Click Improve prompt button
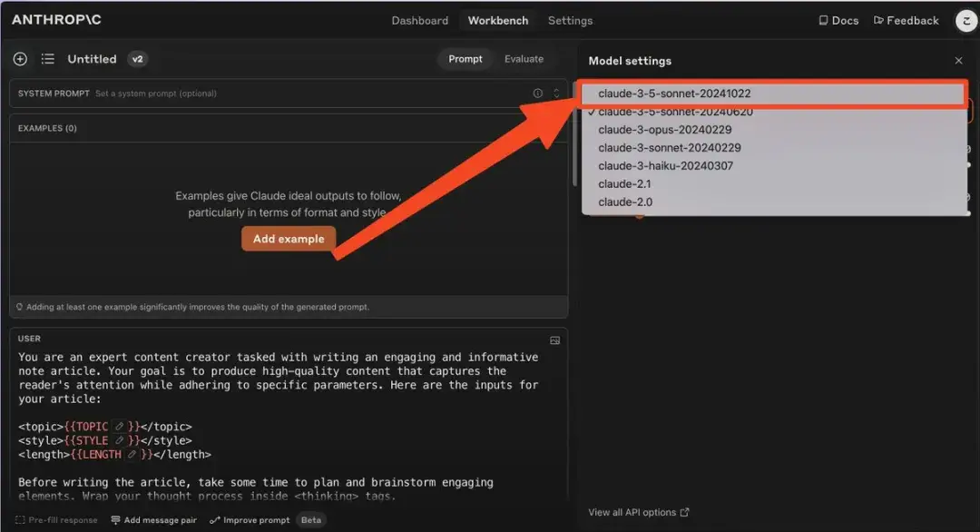 coord(250,520)
